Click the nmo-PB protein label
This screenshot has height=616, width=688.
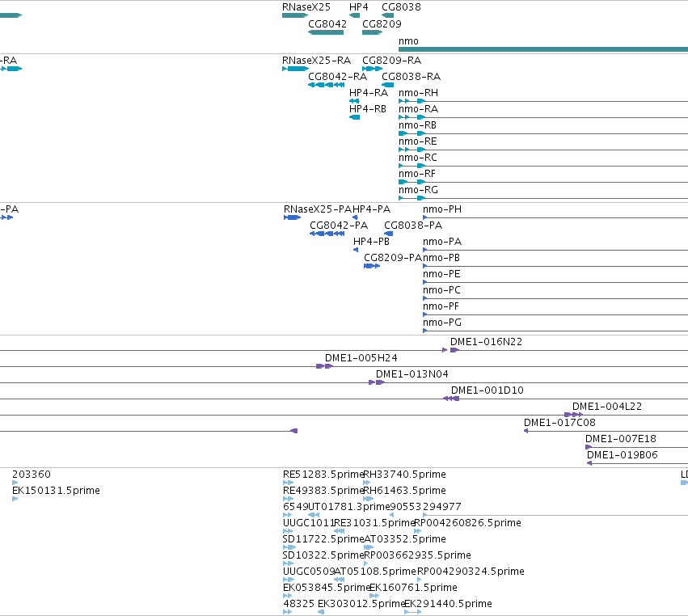click(441, 258)
